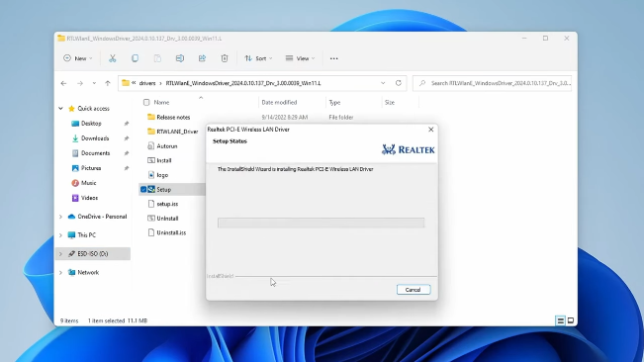
Task: Close the Realtek installer dialog
Action: click(431, 130)
